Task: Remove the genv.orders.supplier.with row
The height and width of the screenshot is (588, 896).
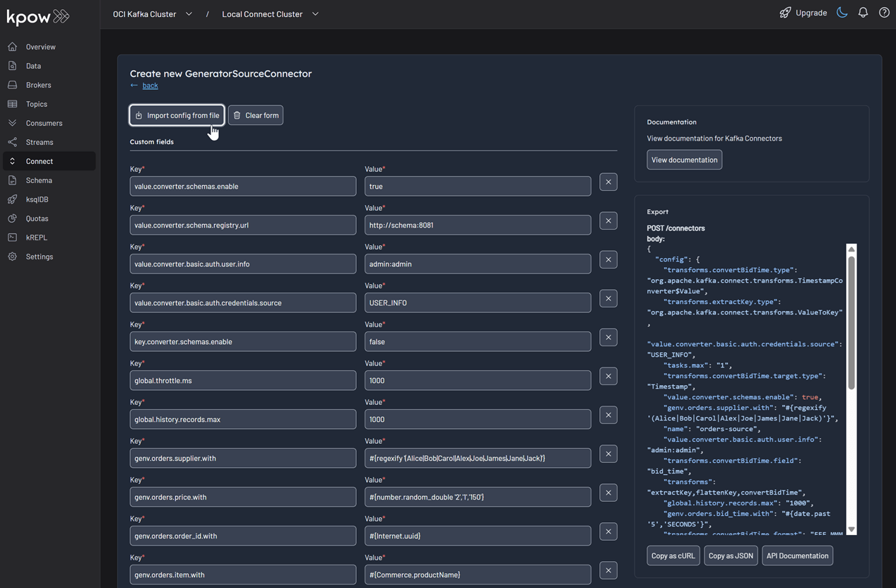Action: pyautogui.click(x=608, y=454)
